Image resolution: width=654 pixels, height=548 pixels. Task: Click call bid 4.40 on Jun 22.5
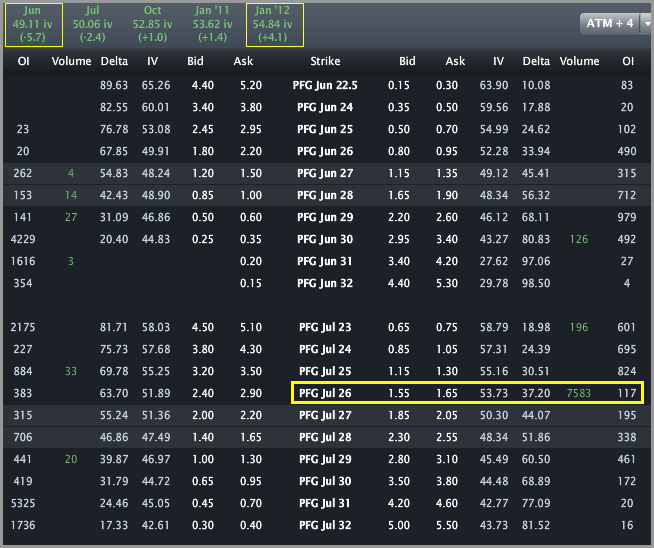point(203,85)
